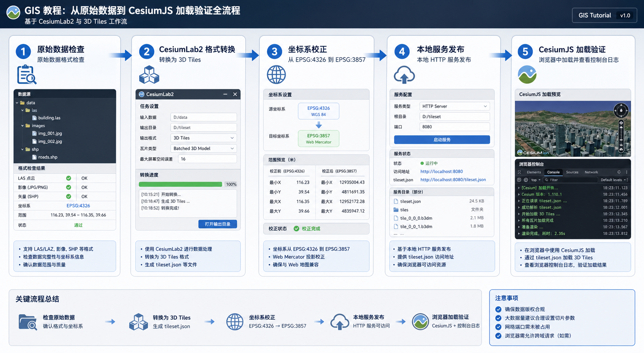
Task: Click the clipboard search icon under 原始数据检查
Action: click(26, 74)
